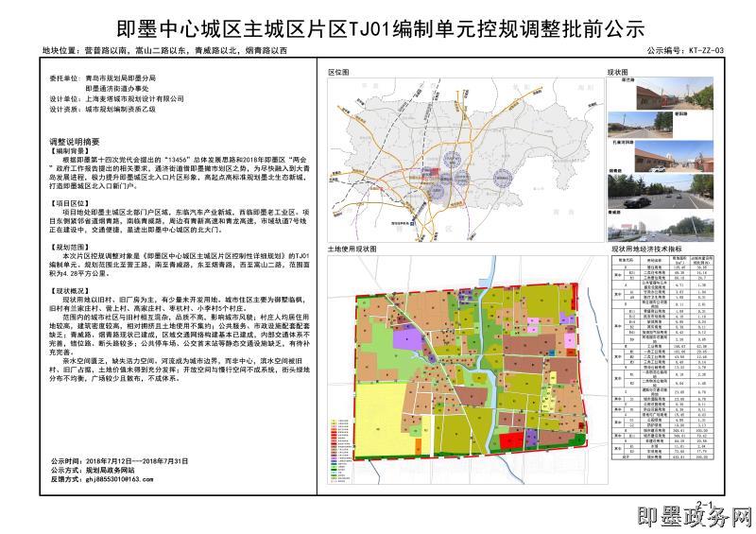The image size is (756, 534).
Task: Click 设计资质：城市规划编制资质乙级
Action: coord(103,110)
